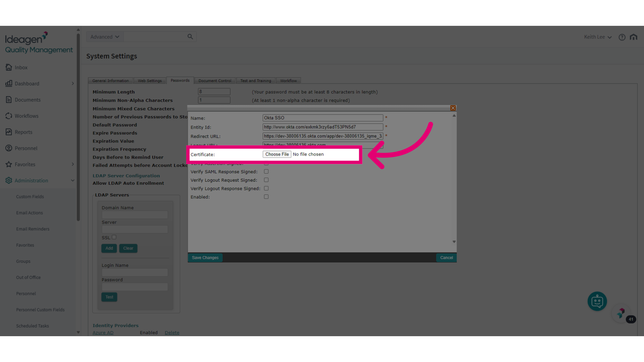Click the dialog scrollbar down arrow
The height and width of the screenshot is (362, 644).
454,242
